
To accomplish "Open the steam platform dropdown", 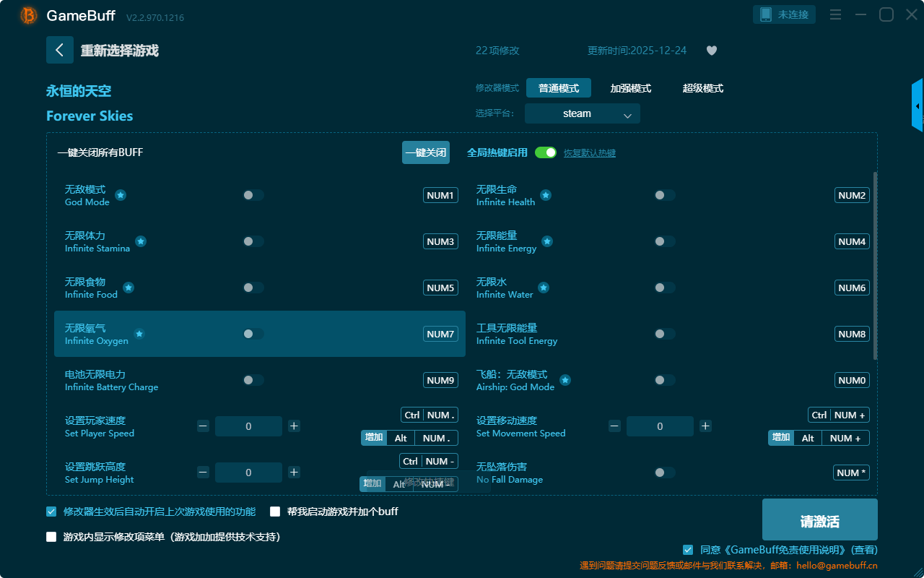I will click(x=582, y=113).
